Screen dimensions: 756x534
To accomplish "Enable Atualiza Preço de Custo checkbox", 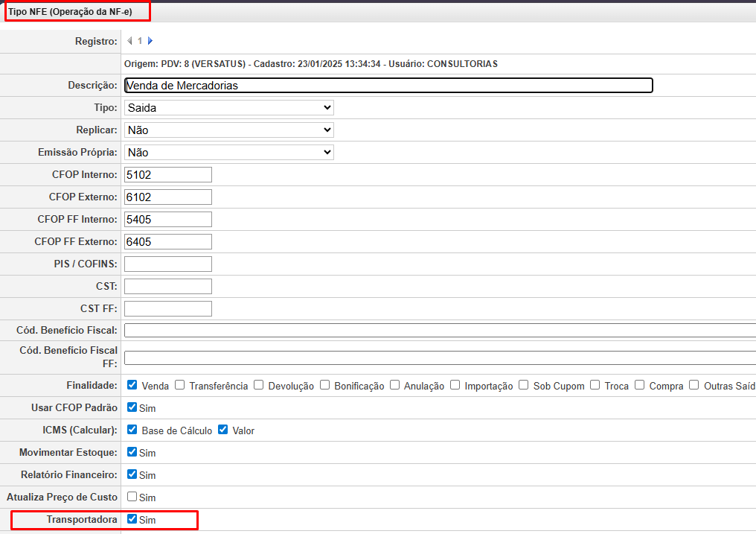I will pos(132,497).
